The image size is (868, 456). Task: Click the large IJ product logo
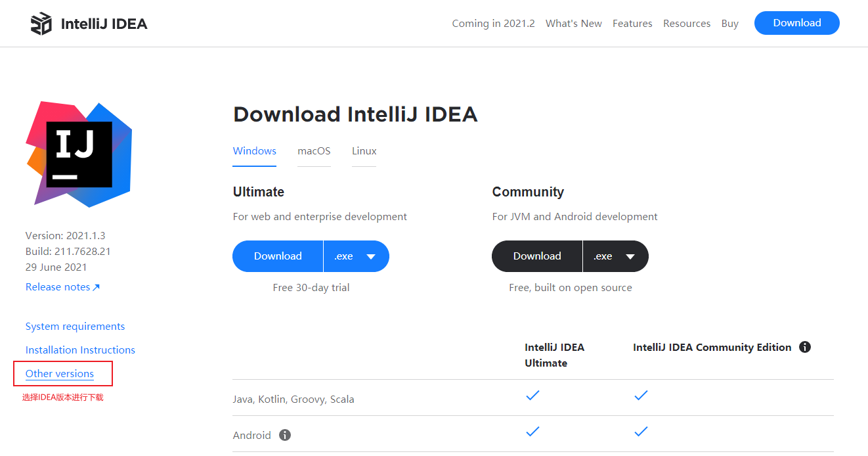pyautogui.click(x=79, y=154)
